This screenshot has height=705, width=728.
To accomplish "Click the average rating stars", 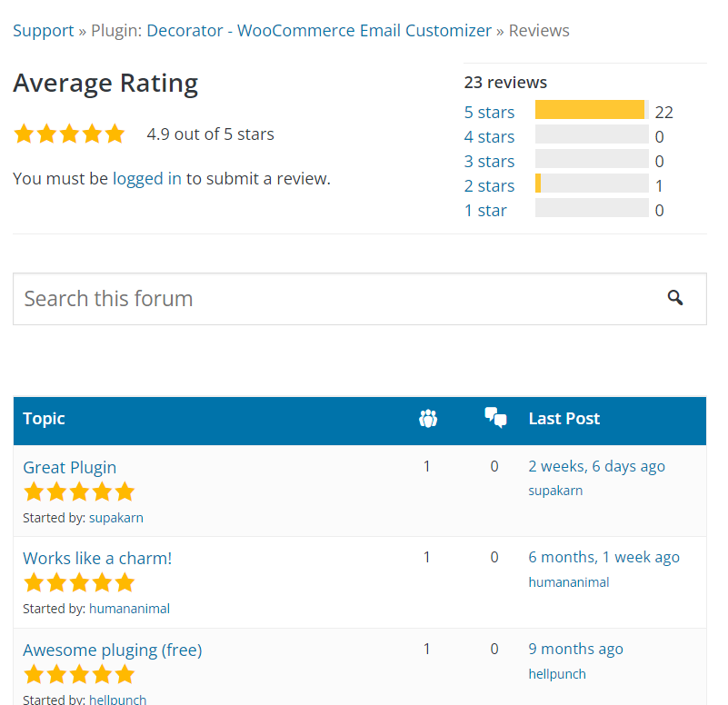I will point(69,134).
